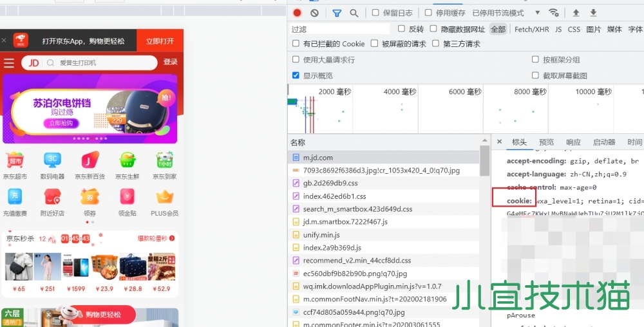Open network conditions wifi icon
The width and height of the screenshot is (644, 327).
[x=554, y=13]
